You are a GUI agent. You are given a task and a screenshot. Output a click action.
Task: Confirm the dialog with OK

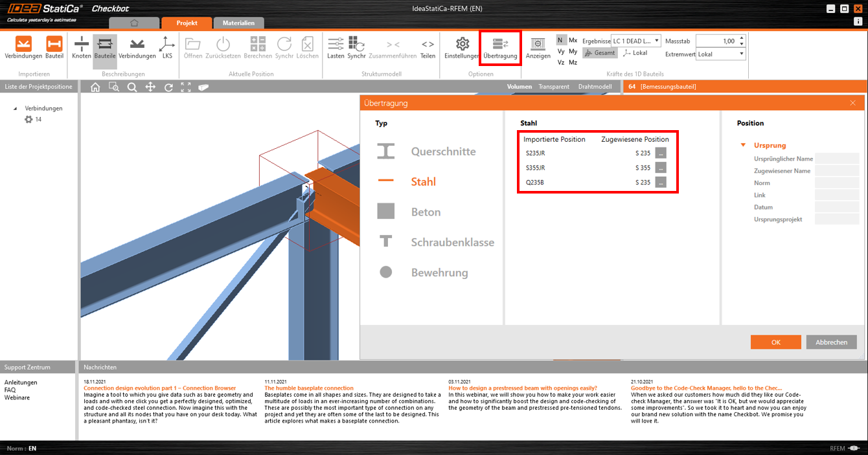coord(775,342)
